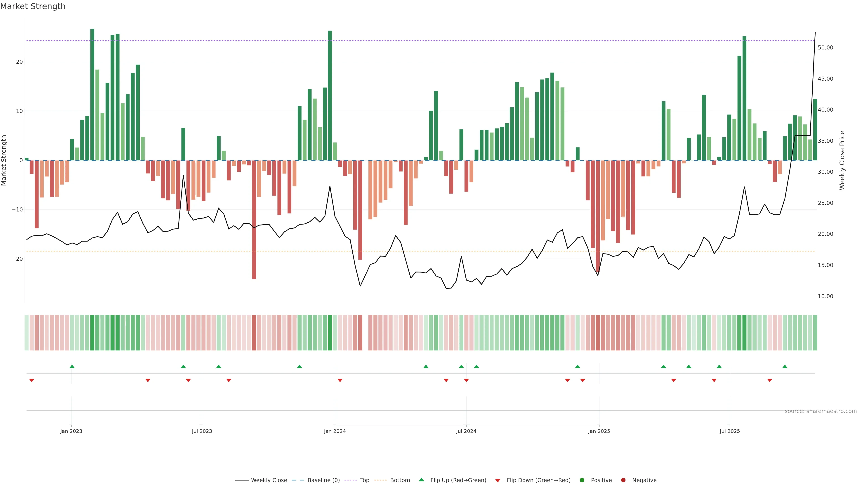Image resolution: width=868 pixels, height=488 pixels.
Task: Select the leftmost red flip-down marker
Action: point(32,380)
